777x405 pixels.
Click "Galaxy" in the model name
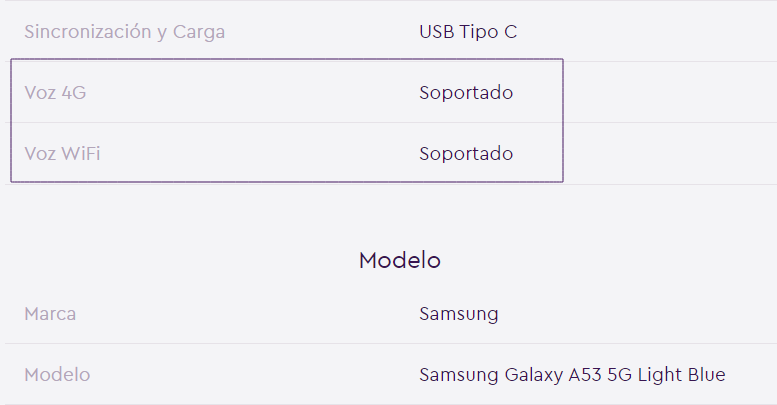click(x=533, y=375)
